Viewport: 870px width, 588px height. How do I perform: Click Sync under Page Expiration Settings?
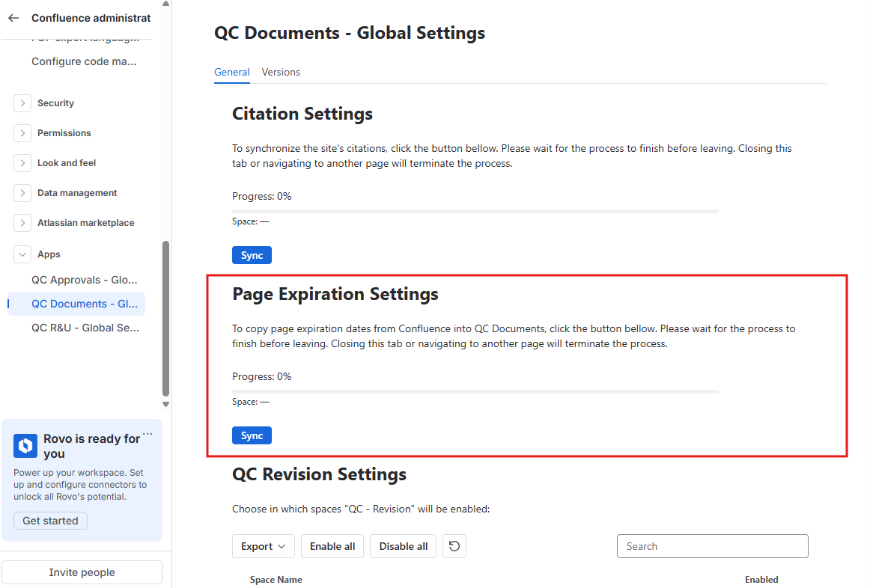tap(252, 435)
